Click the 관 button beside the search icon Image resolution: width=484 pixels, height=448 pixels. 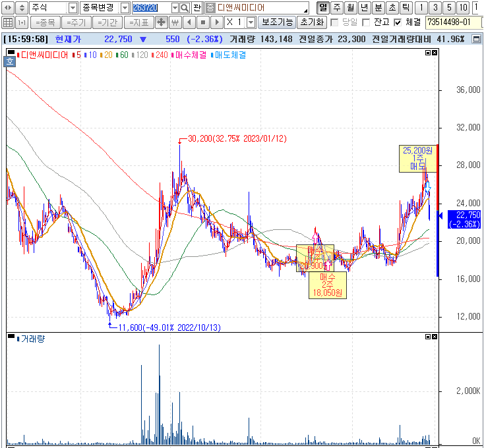pyautogui.click(x=197, y=8)
